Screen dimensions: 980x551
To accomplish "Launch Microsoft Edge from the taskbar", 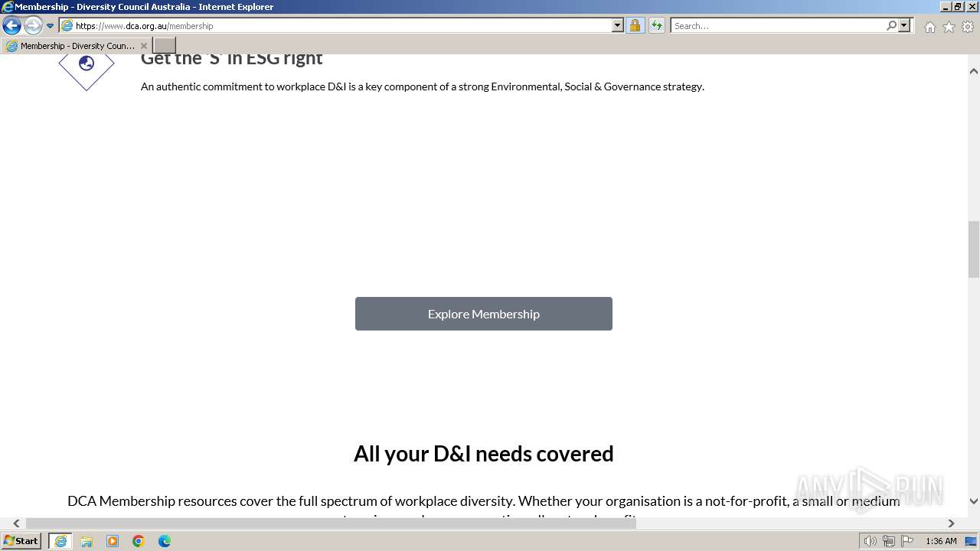I will pos(165,541).
